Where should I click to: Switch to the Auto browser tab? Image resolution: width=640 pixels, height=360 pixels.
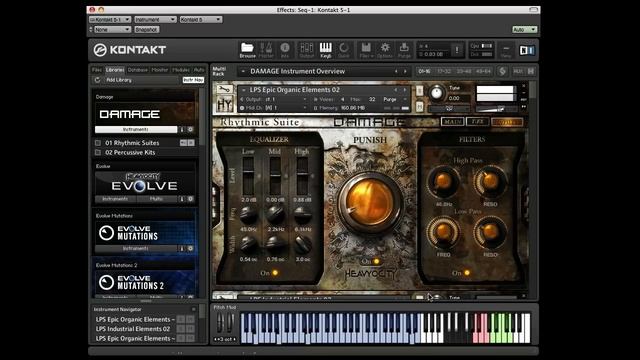199,70
